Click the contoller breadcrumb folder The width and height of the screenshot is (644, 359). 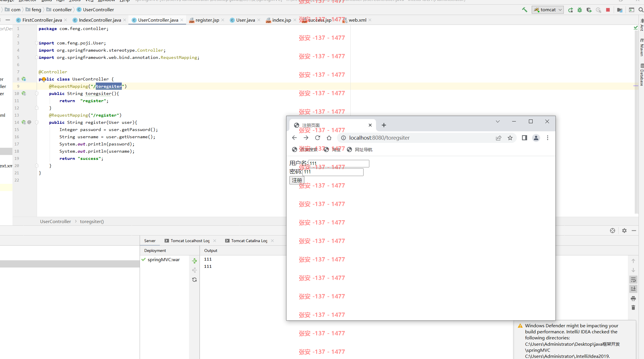tap(59, 10)
